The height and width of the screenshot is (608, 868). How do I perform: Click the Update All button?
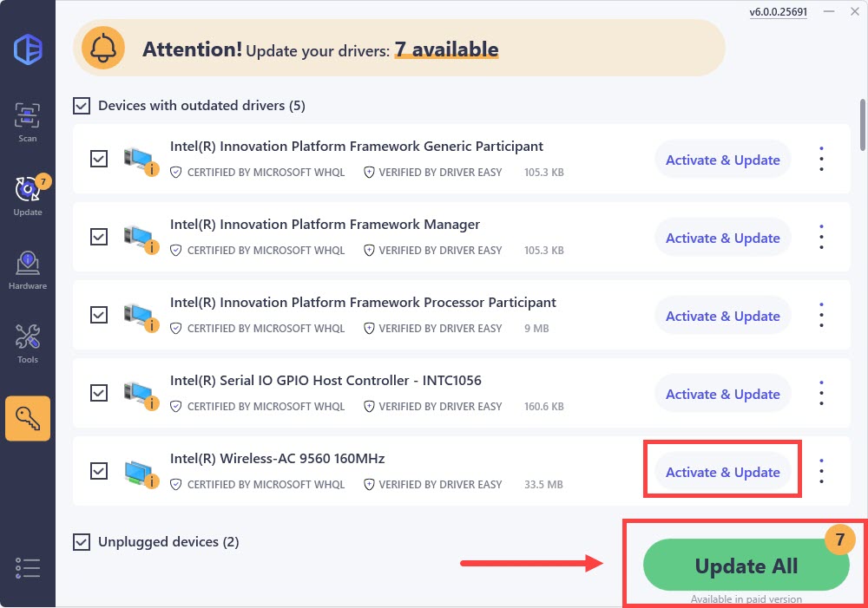(746, 566)
